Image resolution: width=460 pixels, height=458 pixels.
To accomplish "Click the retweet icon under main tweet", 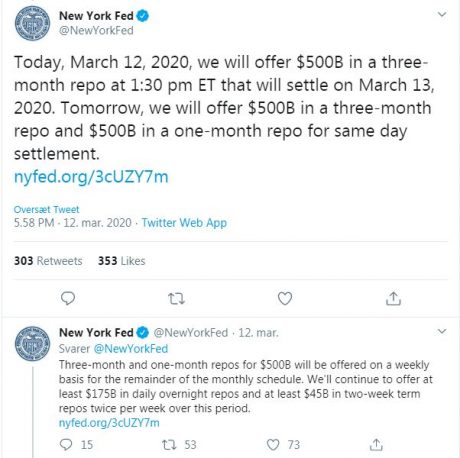I will click(x=176, y=299).
